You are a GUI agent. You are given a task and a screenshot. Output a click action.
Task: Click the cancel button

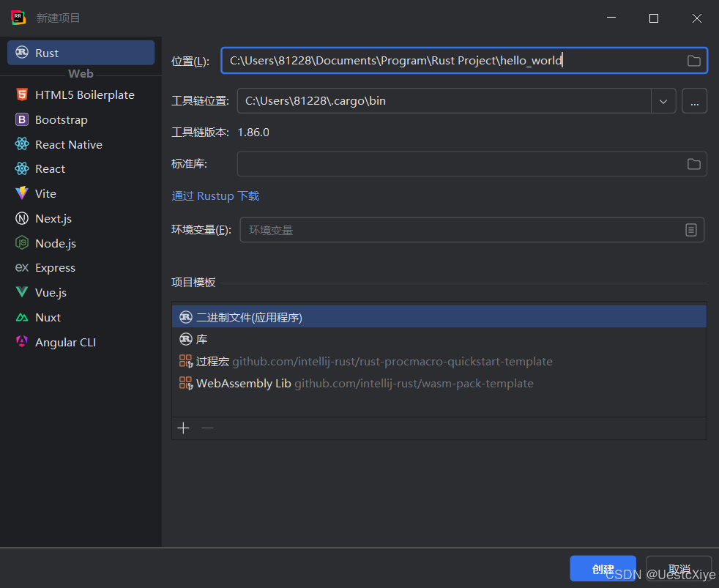click(x=679, y=569)
